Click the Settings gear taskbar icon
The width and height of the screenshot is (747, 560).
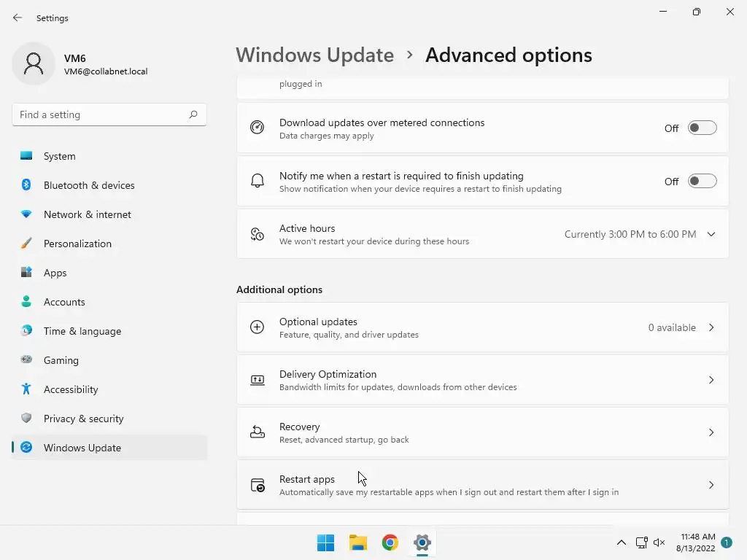pyautogui.click(x=422, y=542)
